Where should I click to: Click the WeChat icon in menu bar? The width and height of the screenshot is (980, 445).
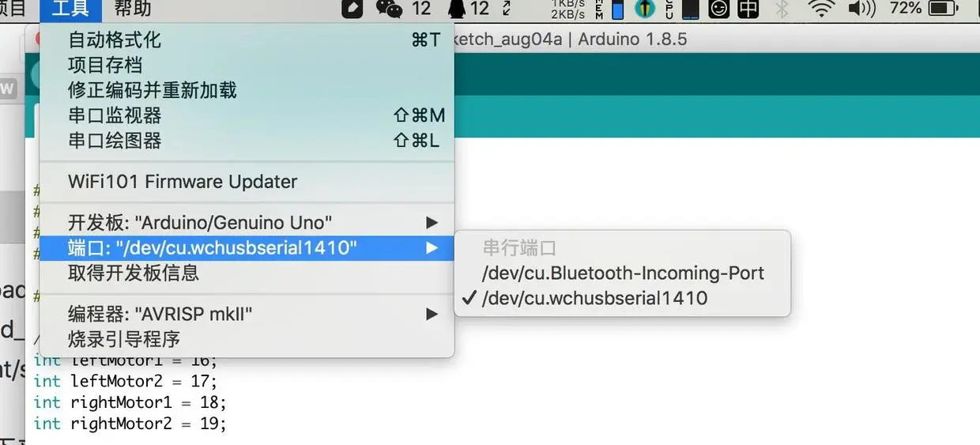tap(389, 9)
